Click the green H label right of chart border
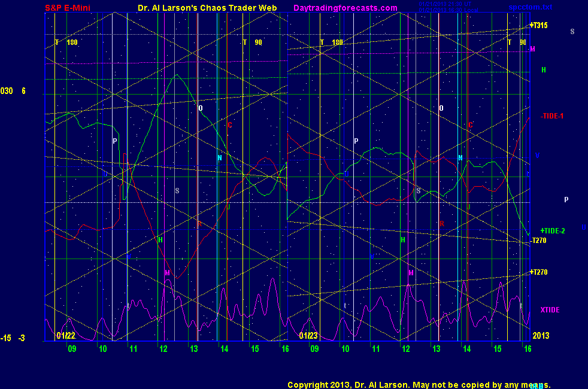This screenshot has width=588, height=389. tap(544, 70)
